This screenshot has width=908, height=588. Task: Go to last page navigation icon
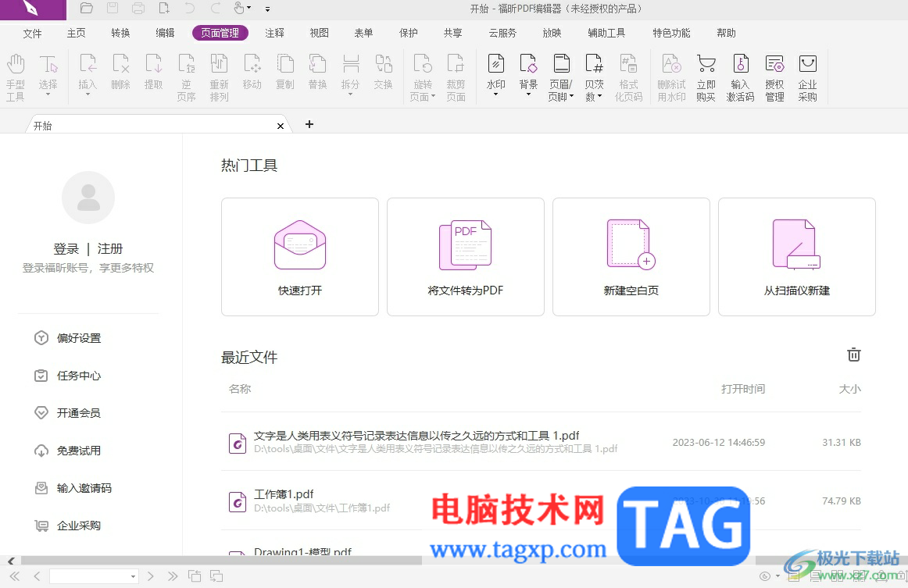(173, 576)
